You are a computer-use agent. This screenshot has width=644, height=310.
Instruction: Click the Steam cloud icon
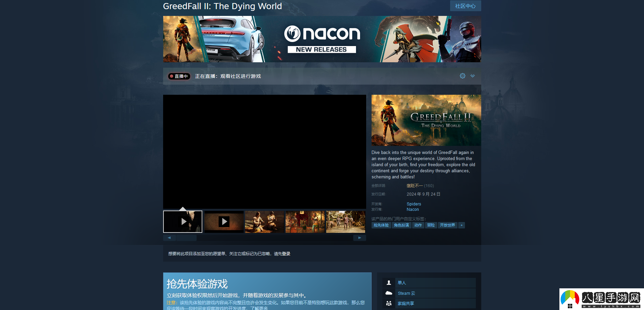pos(389,293)
